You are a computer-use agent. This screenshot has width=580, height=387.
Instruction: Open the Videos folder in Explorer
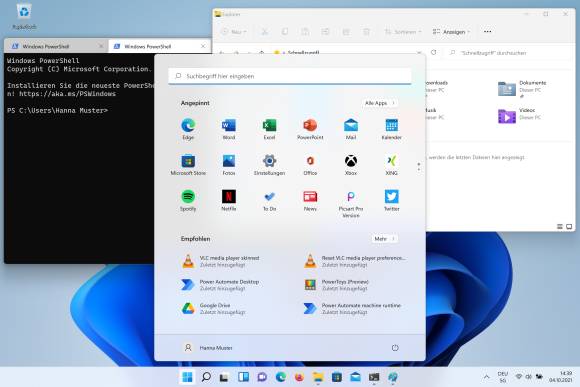pyautogui.click(x=520, y=115)
